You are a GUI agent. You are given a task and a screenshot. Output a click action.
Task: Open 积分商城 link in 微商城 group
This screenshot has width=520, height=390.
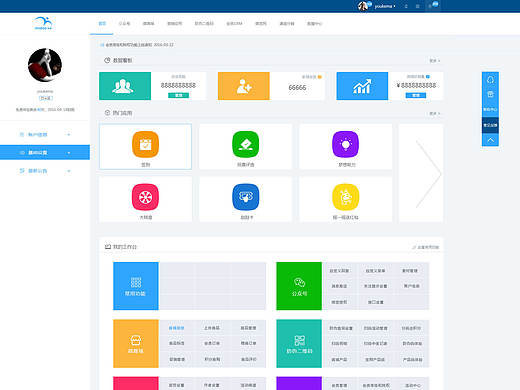212,359
